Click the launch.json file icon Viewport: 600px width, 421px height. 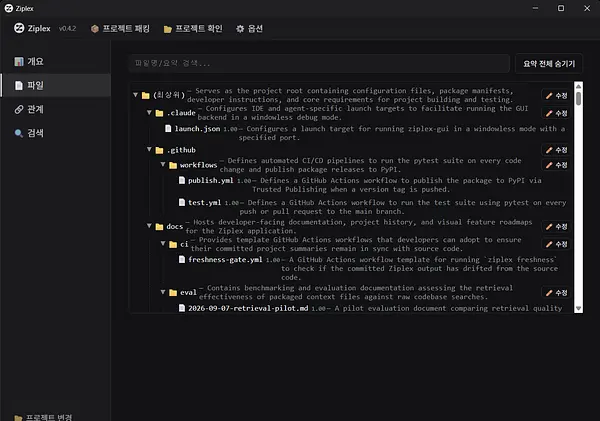click(x=168, y=128)
